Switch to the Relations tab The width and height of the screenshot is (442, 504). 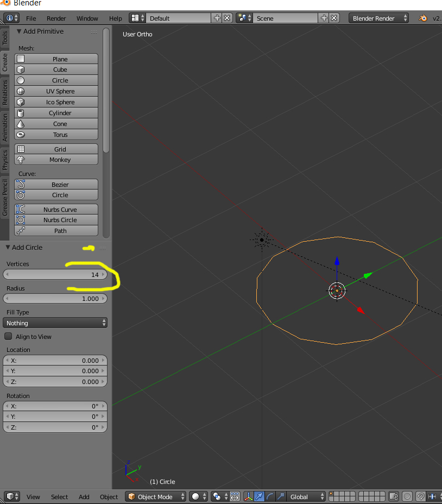coord(5,92)
